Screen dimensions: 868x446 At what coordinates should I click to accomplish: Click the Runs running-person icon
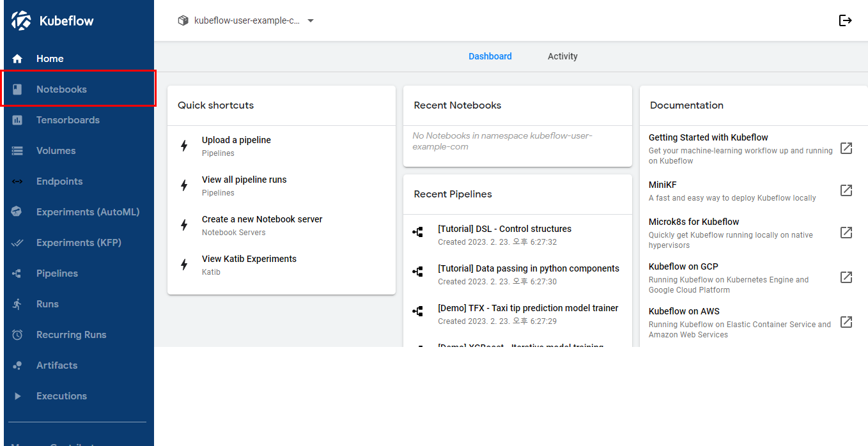tap(17, 304)
